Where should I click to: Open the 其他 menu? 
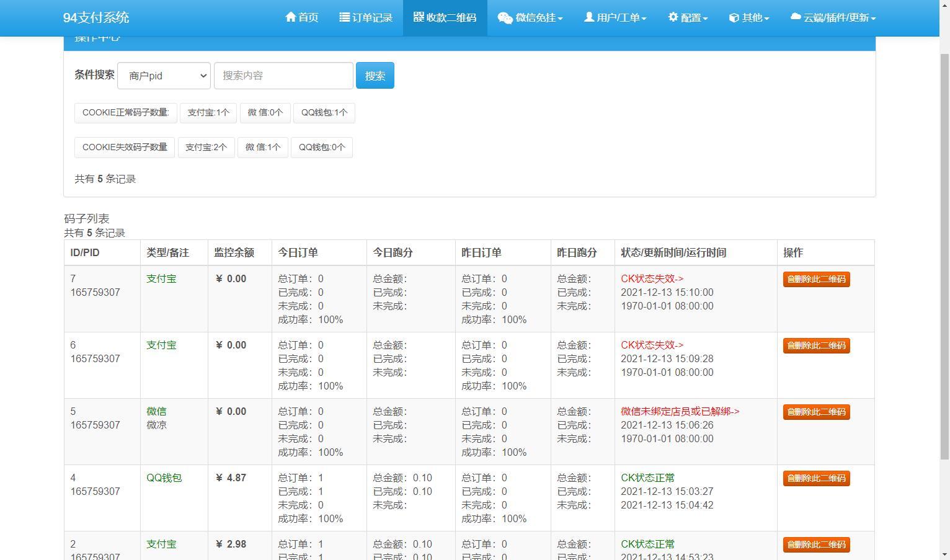748,17
